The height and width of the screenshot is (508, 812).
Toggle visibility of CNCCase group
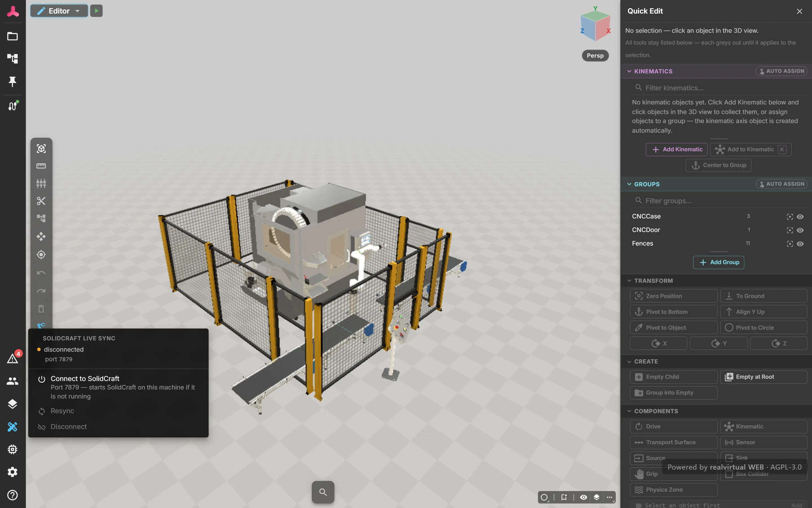[x=800, y=217]
